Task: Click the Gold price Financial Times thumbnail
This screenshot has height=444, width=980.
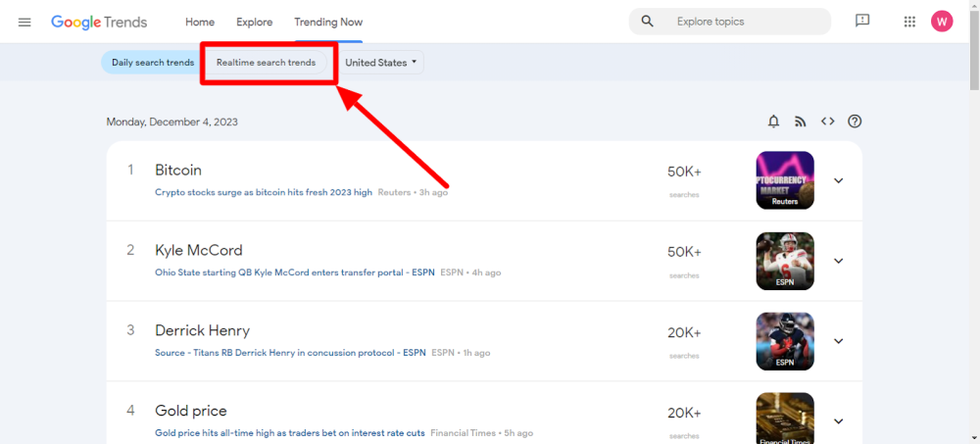Action: [785, 418]
